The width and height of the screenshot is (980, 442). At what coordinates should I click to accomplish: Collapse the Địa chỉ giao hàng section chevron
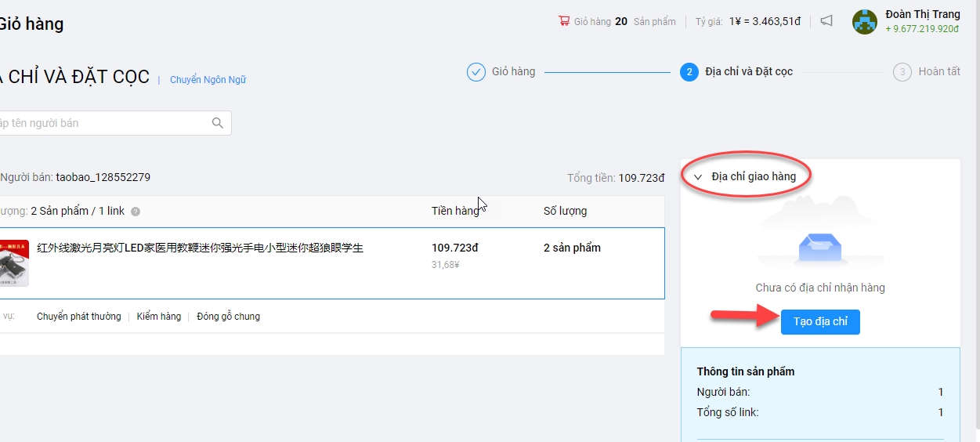pos(698,177)
